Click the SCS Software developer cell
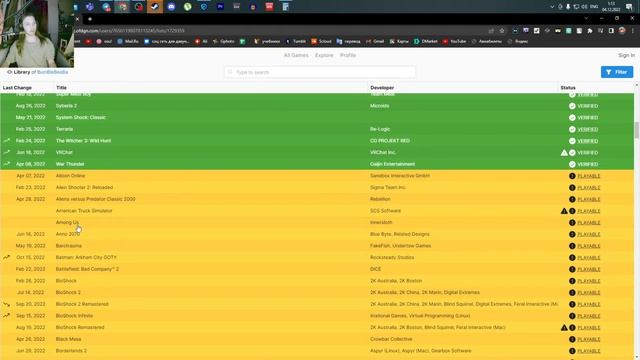640x360 pixels. pos(385,211)
